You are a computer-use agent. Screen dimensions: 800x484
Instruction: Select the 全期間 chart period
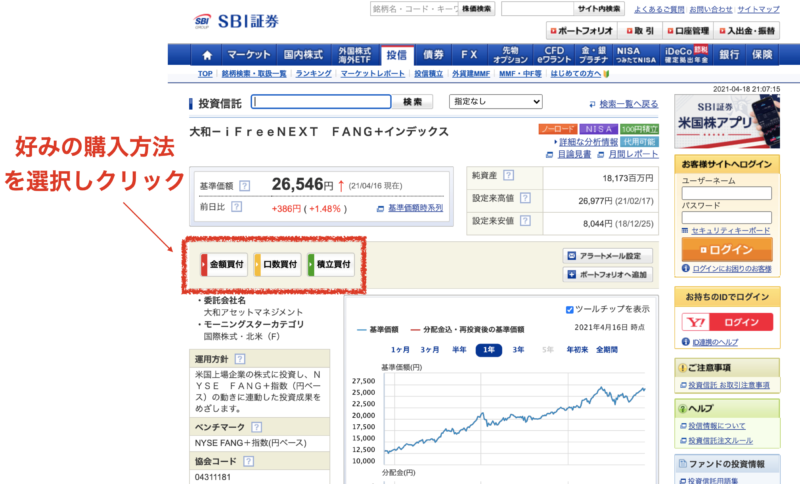(x=607, y=350)
